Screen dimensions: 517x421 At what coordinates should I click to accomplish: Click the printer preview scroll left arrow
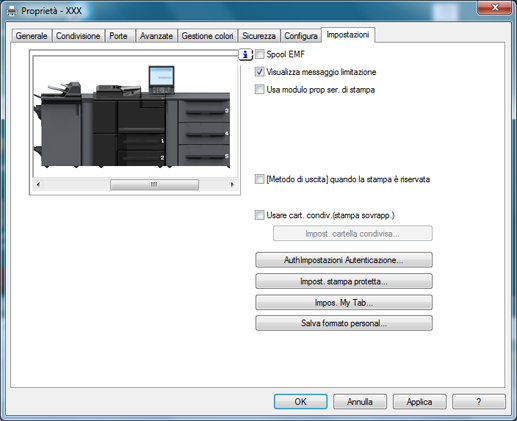click(38, 185)
